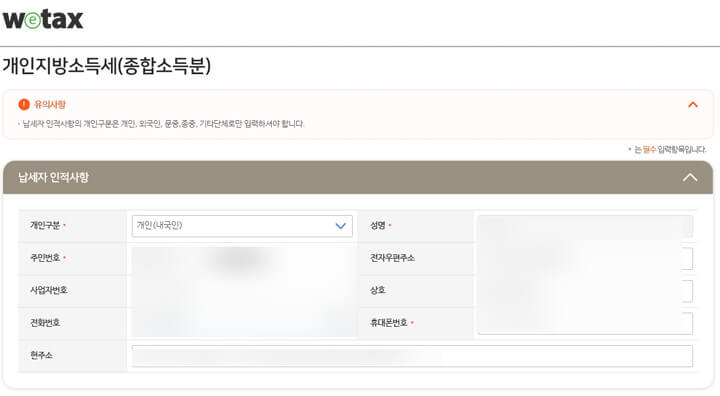The height and width of the screenshot is (396, 720).
Task: Click the wetax logo
Action: 43,19
